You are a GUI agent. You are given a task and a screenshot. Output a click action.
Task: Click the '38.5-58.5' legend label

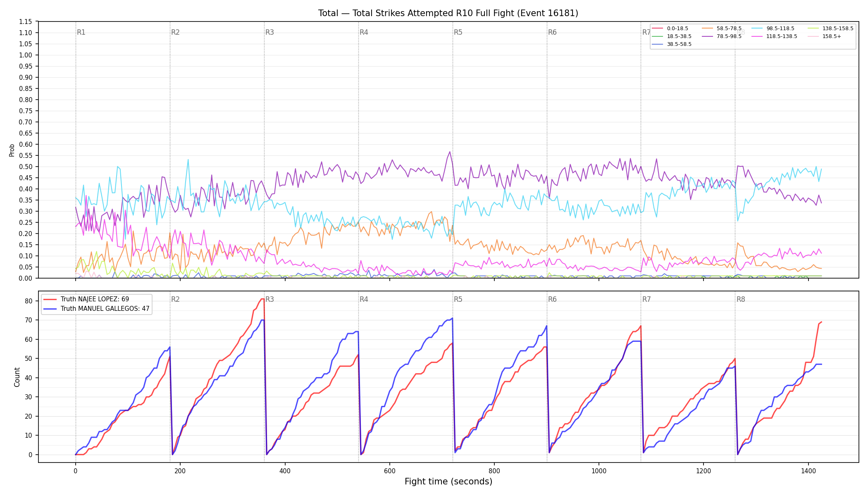pos(679,44)
